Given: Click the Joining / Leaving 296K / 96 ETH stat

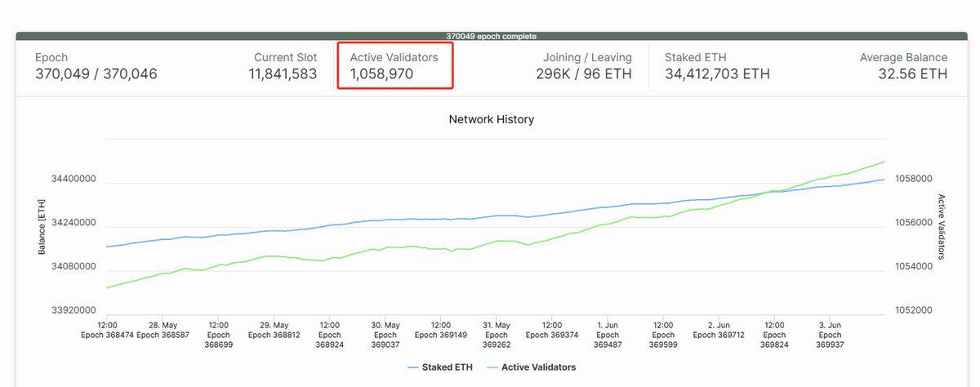Looking at the screenshot, I should click(584, 74).
